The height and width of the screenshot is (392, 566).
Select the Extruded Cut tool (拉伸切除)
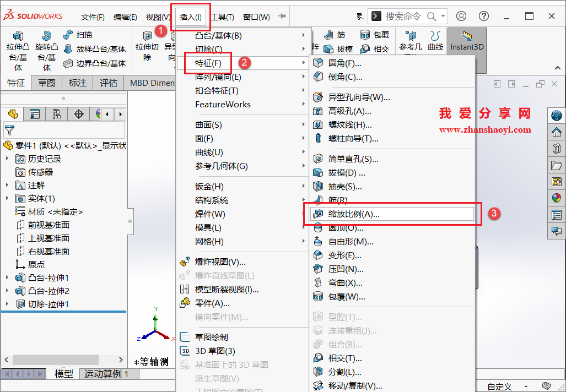point(147,46)
